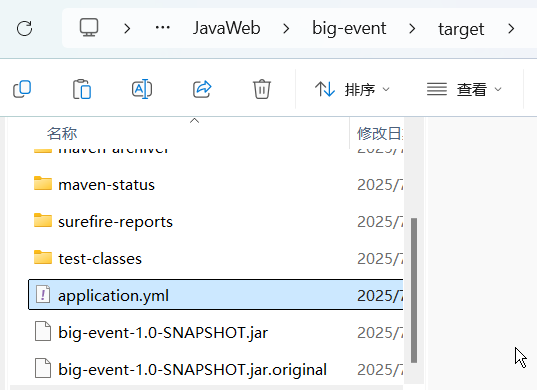Click the application.yml file icon
Screen dimensions: 537x390
(43, 294)
